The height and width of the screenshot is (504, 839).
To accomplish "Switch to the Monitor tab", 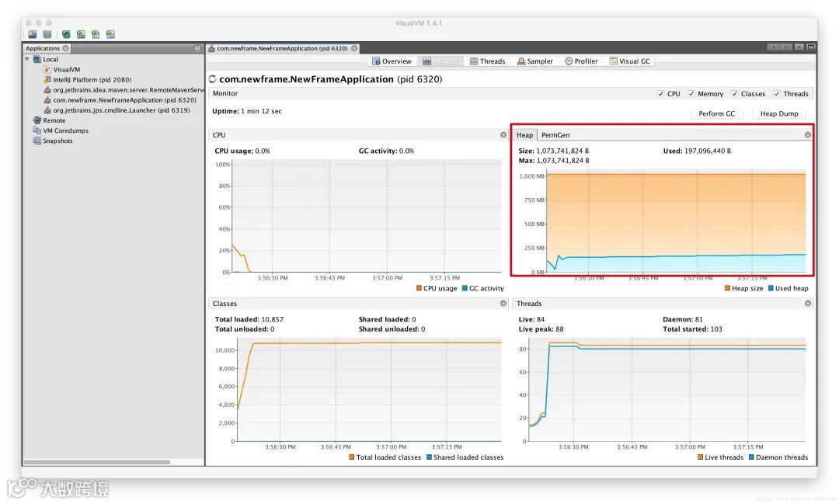I will coord(440,61).
